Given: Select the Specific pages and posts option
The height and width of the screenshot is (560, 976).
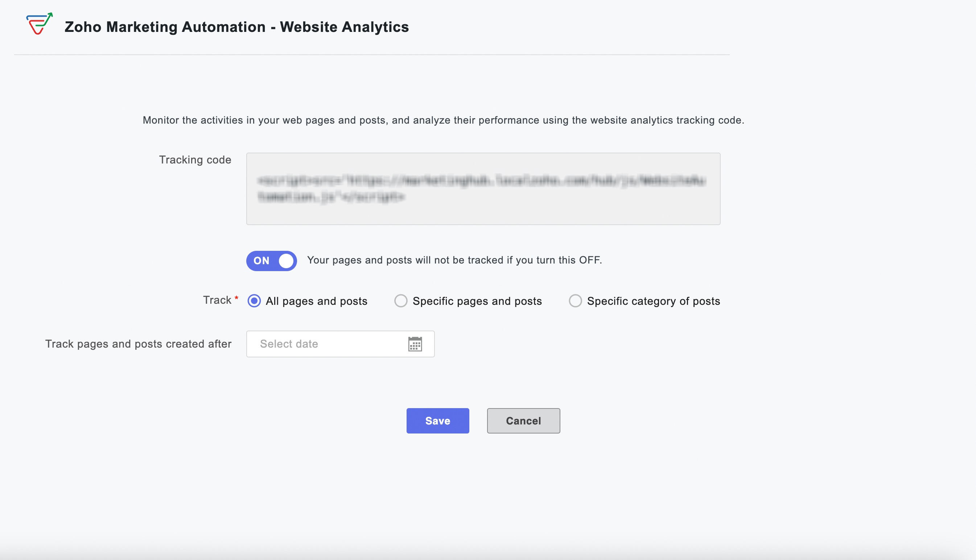Looking at the screenshot, I should (x=401, y=301).
